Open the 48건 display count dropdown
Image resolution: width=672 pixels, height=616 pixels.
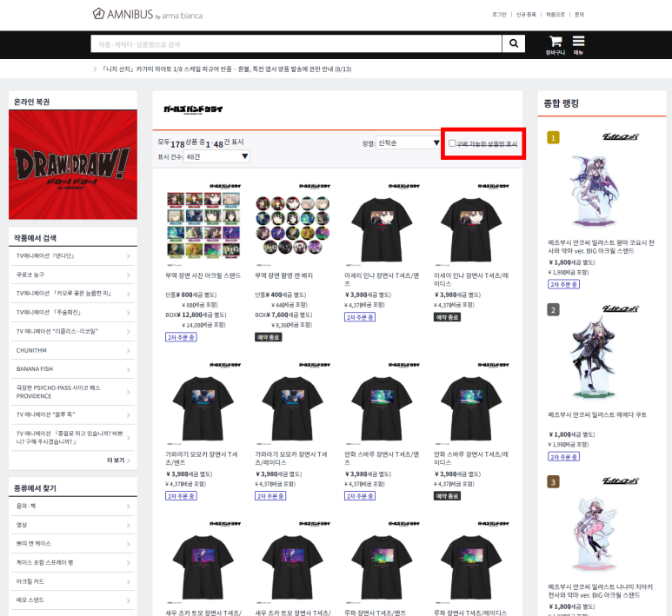click(x=216, y=156)
